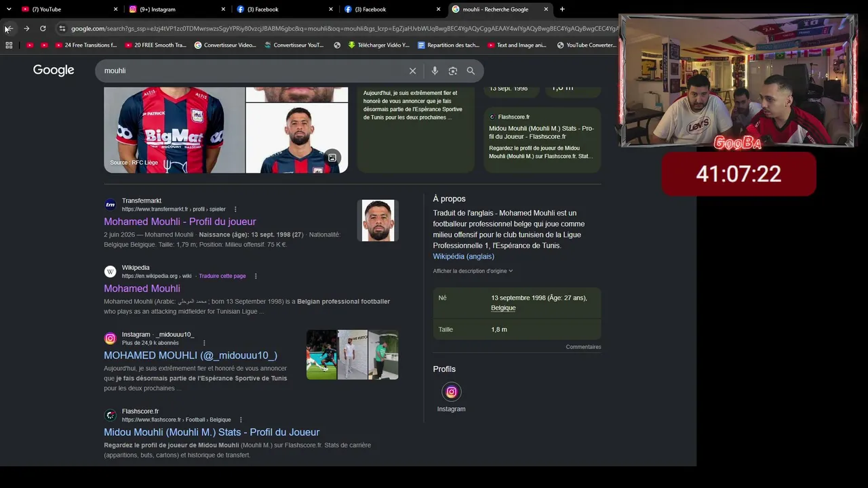Clear the search box text
868x488 pixels.
click(x=412, y=70)
